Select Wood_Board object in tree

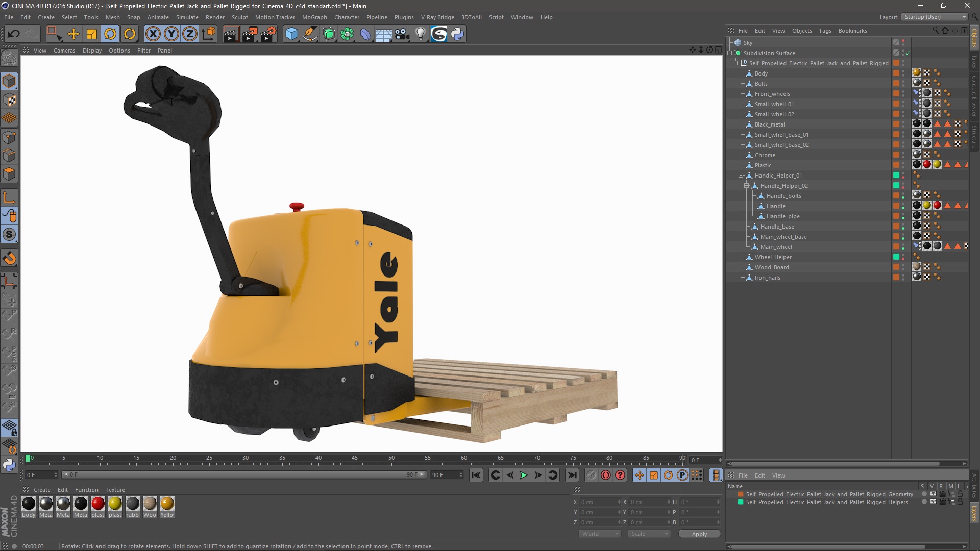772,267
